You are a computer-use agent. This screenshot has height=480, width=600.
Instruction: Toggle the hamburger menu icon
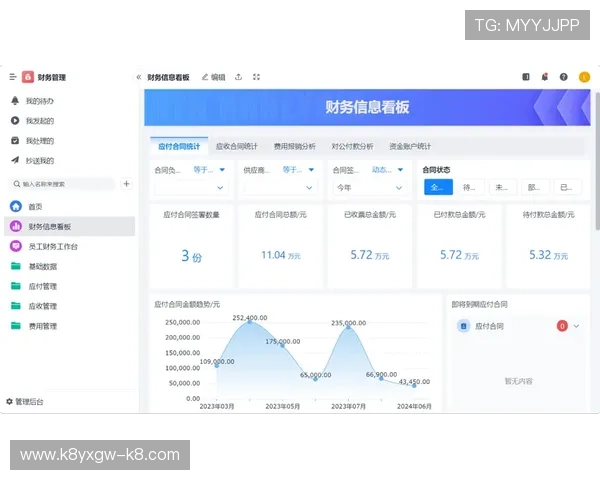tap(13, 77)
